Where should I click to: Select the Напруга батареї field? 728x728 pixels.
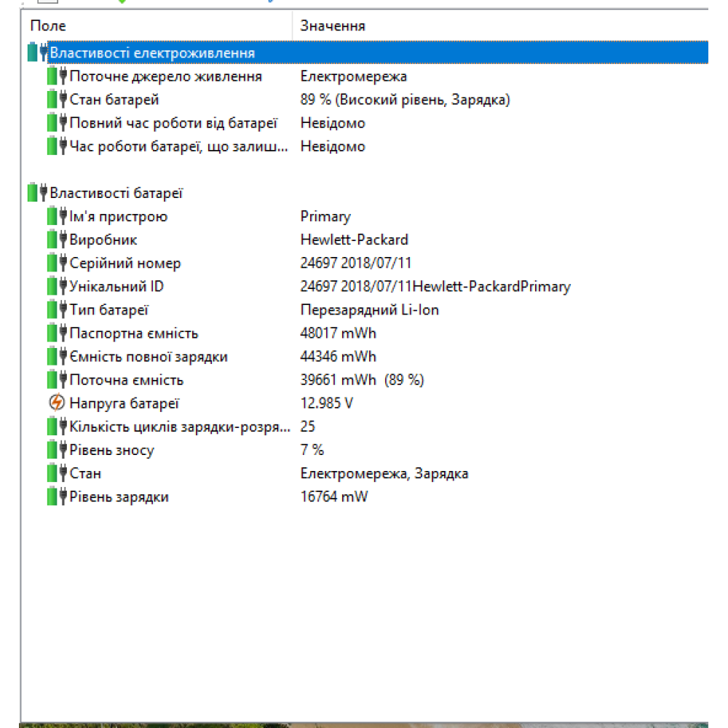coord(124,403)
